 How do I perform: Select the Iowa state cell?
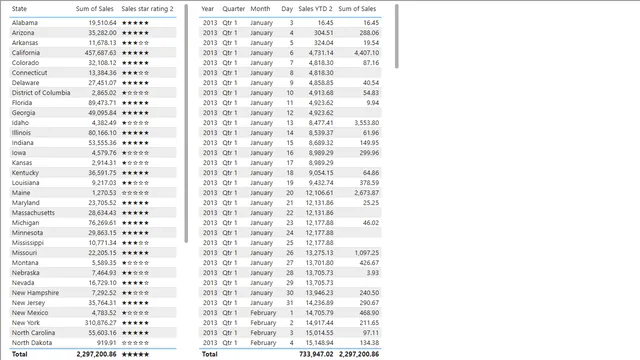coord(19,153)
